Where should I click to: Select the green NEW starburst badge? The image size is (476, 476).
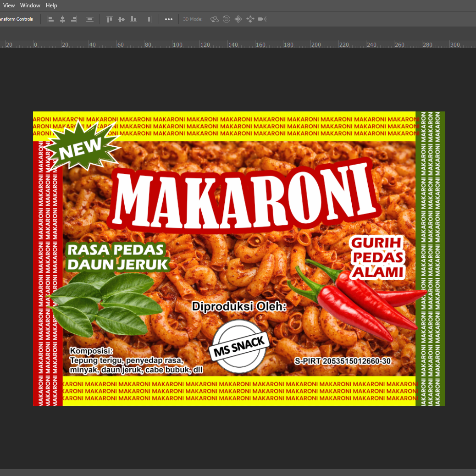tap(83, 147)
